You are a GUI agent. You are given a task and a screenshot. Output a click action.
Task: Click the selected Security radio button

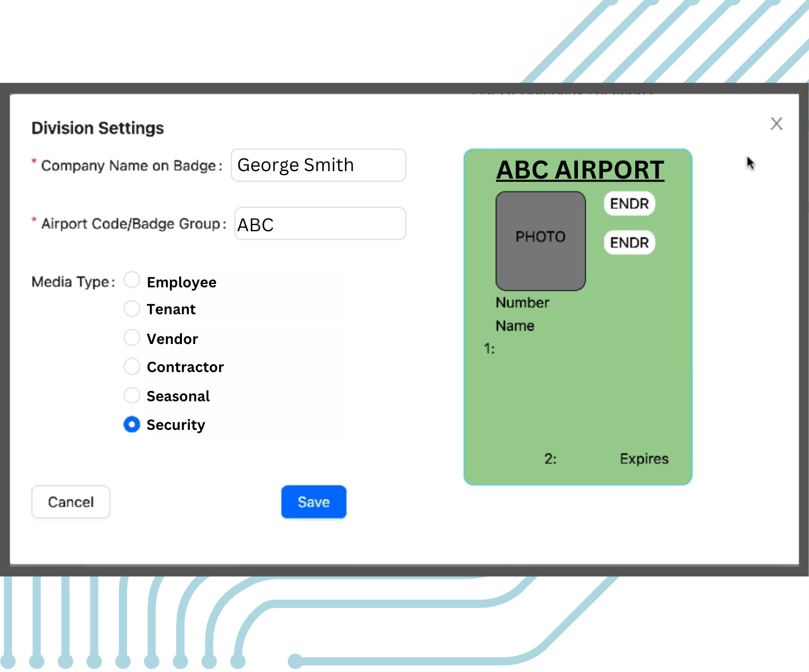[132, 424]
